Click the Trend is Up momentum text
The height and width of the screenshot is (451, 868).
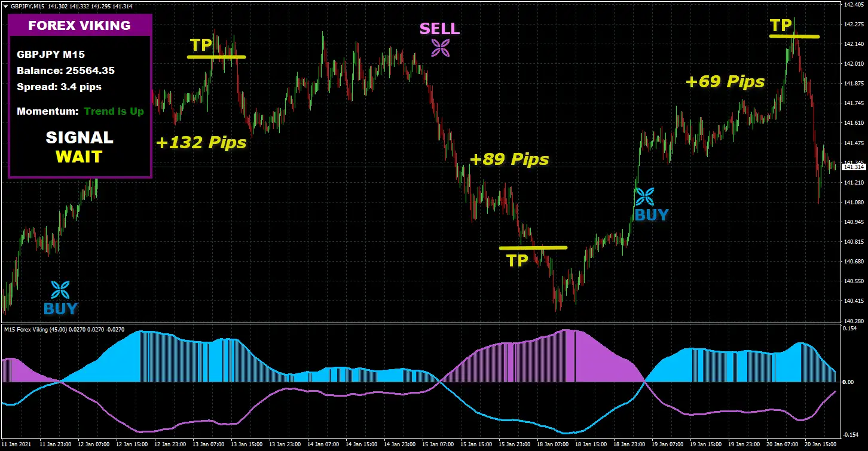pos(114,111)
